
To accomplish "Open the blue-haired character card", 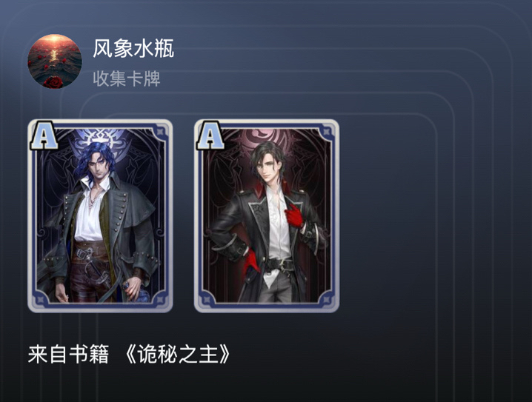I will [100, 215].
